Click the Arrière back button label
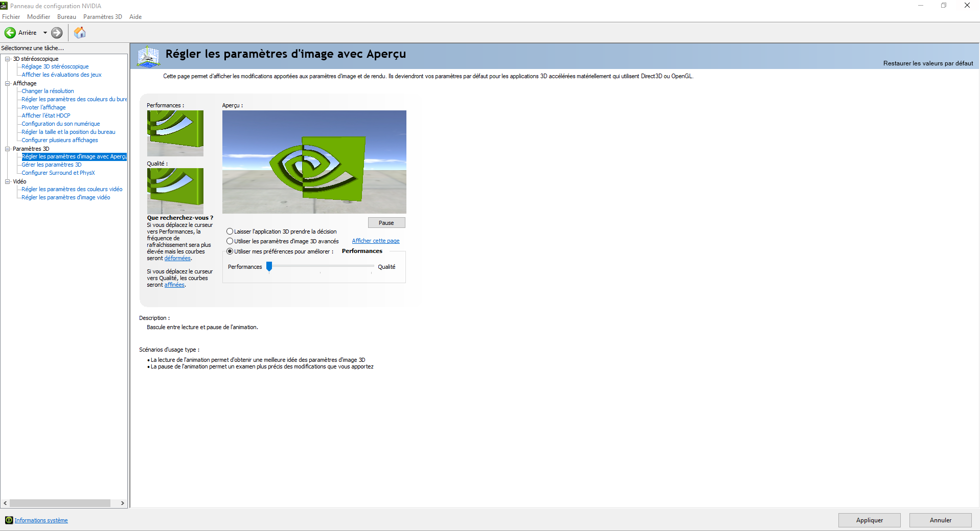This screenshot has height=531, width=980. (x=28, y=33)
